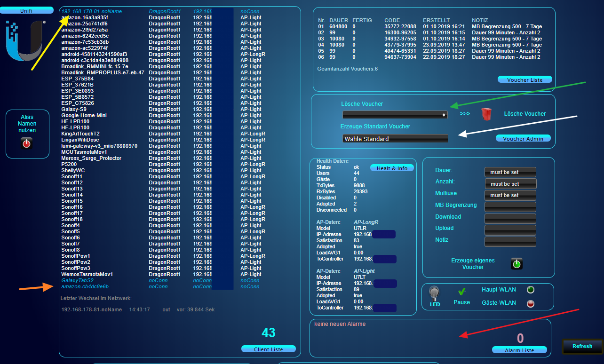604x364 pixels.
Task: Select offline client amazon-cb4dc8e6b
Action: (x=85, y=286)
